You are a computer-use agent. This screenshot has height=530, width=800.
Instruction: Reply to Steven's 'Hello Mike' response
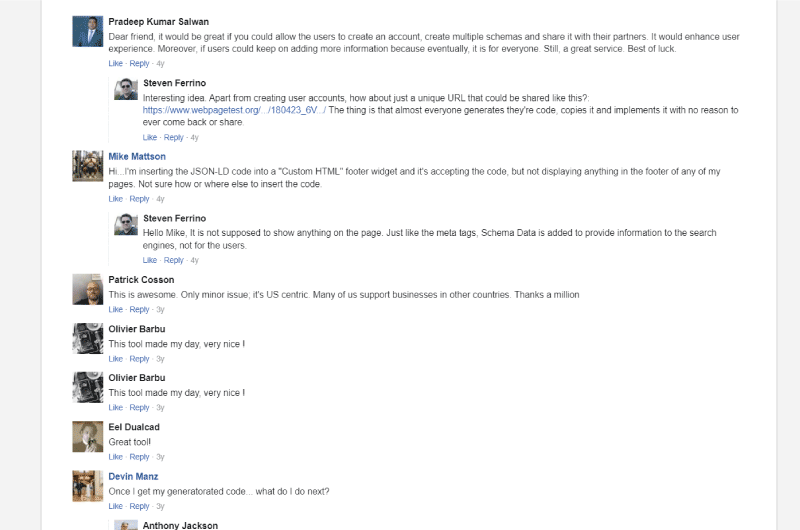pos(173,260)
